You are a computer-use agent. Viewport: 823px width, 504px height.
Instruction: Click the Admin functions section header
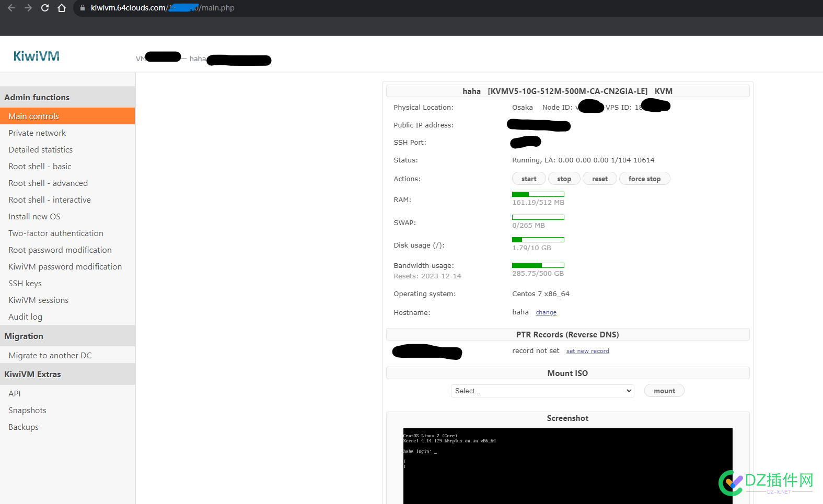(x=67, y=97)
